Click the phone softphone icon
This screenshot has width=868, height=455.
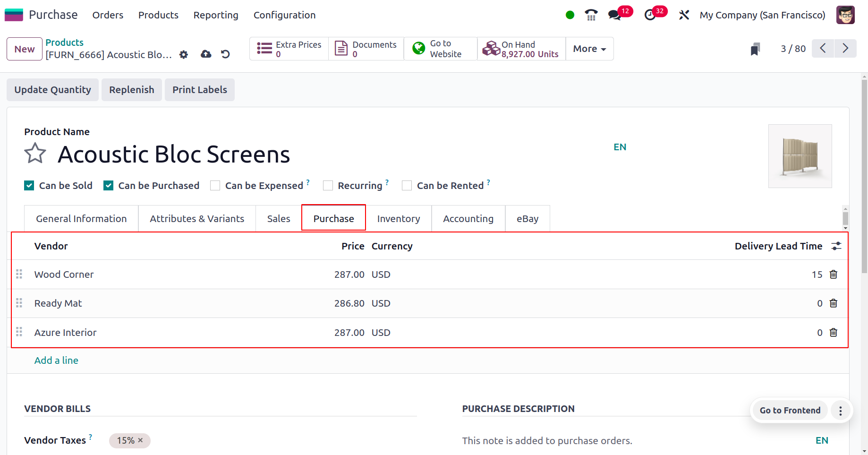click(x=590, y=15)
